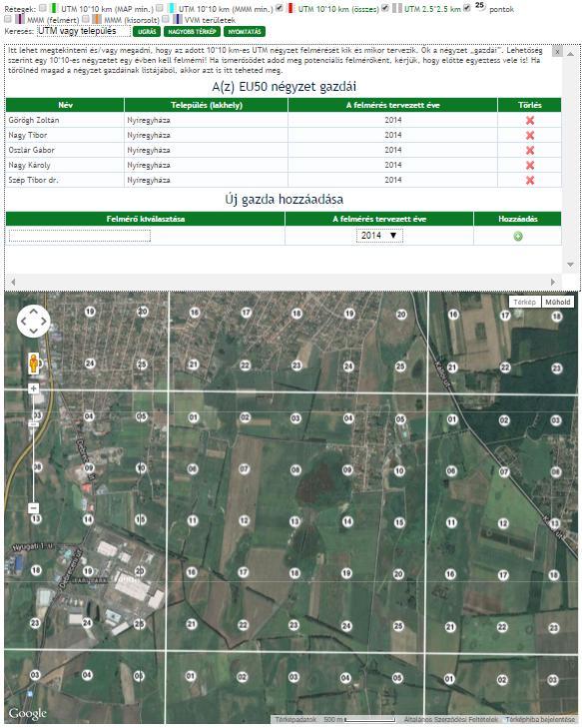Click Település (lakhely) column header
The height and width of the screenshot is (728, 582).
(x=206, y=105)
